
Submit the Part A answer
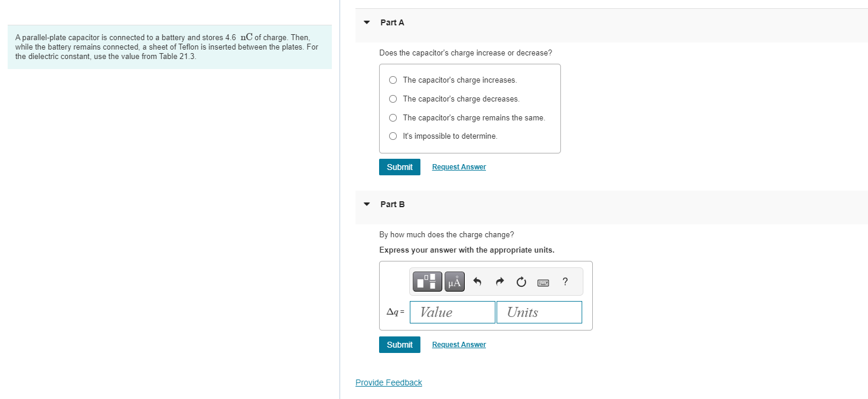[400, 167]
